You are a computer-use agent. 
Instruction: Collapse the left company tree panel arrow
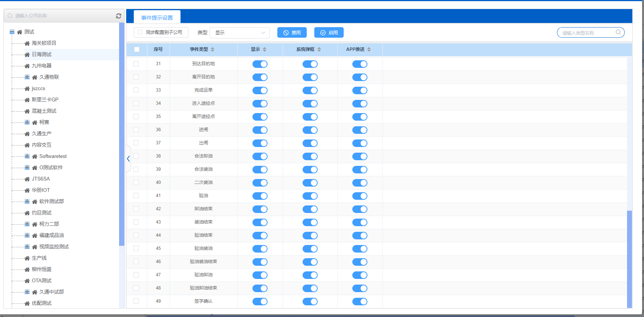128,159
